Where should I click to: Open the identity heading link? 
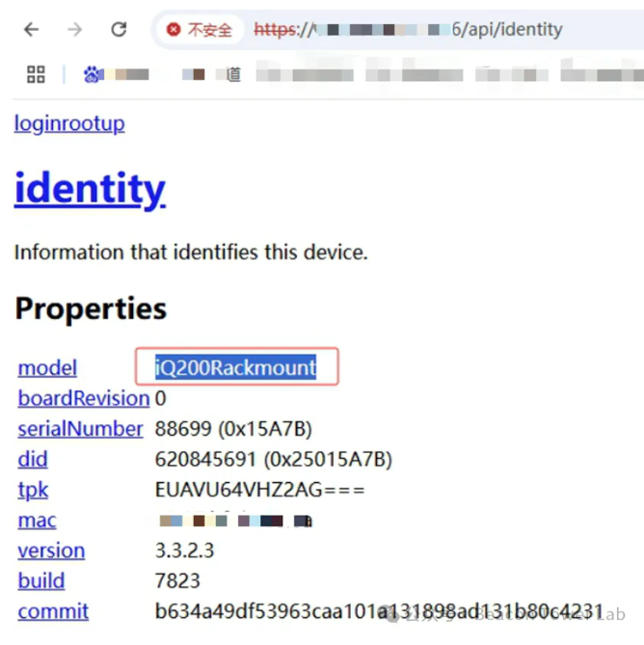(x=90, y=189)
